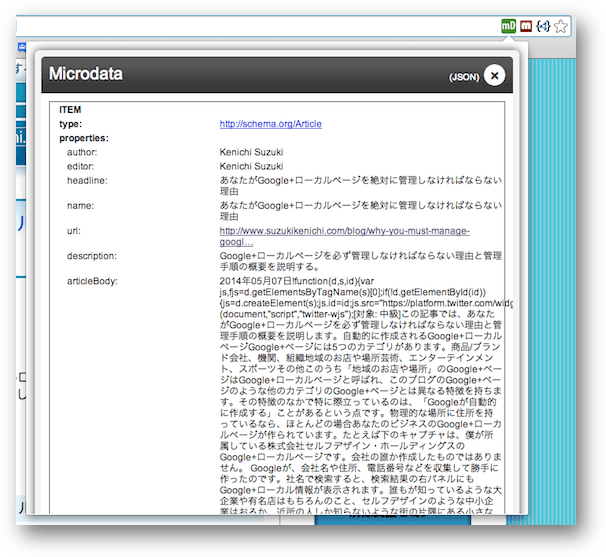Click the headline value text
Screen dimensions: 606x557
(x=361, y=186)
